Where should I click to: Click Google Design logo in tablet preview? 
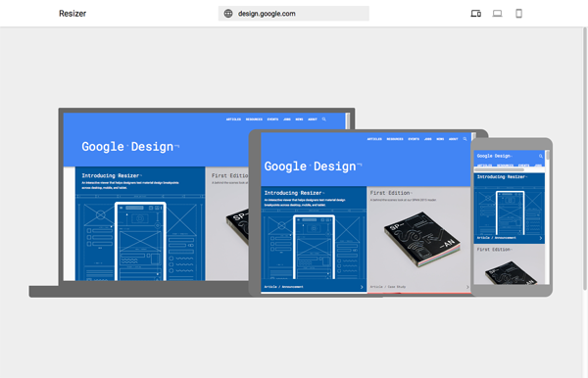[x=313, y=166]
